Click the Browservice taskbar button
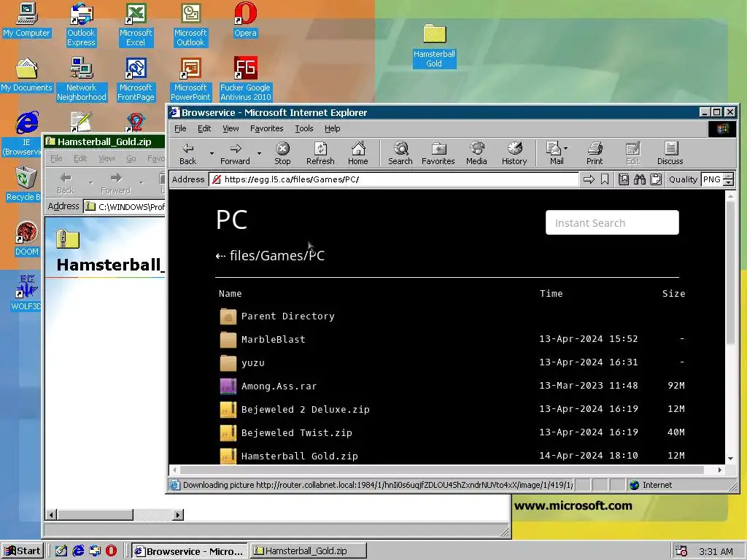747x560 pixels. pyautogui.click(x=189, y=551)
